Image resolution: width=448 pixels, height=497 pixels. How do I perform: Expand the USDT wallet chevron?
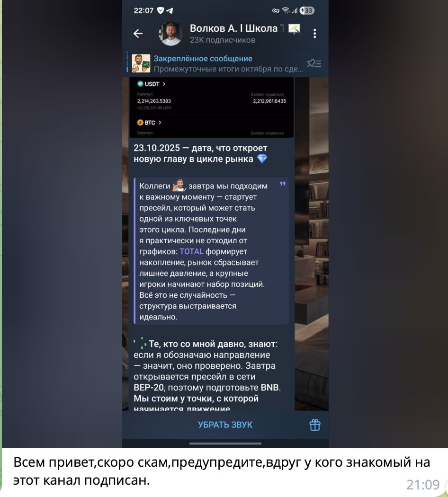[x=164, y=84]
